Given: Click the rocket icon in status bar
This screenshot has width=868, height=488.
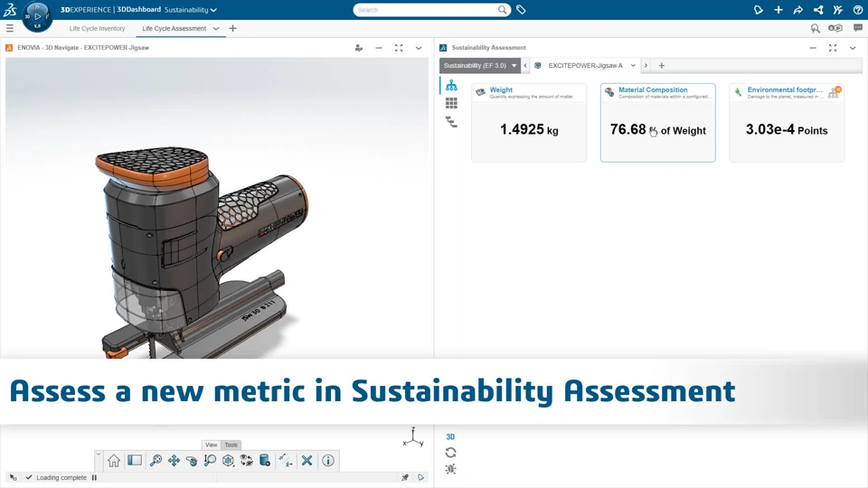Looking at the screenshot, I should pyautogui.click(x=405, y=477).
